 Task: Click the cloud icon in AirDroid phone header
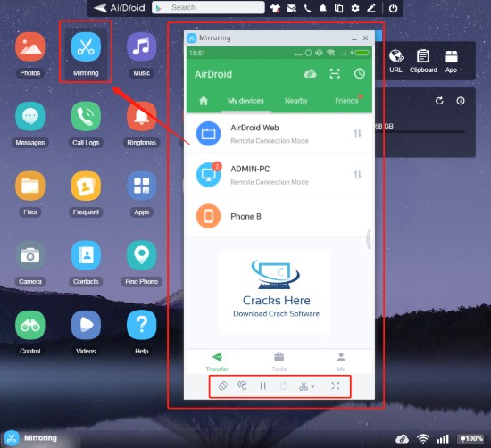(x=310, y=74)
